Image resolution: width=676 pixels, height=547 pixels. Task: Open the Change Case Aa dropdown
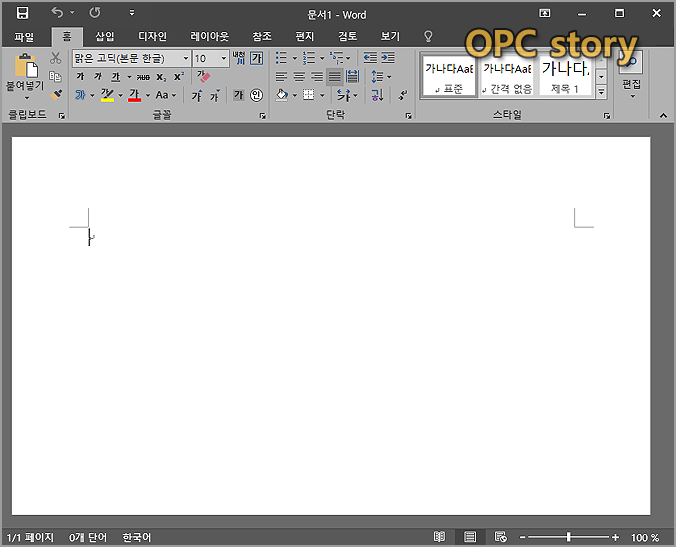(x=166, y=95)
